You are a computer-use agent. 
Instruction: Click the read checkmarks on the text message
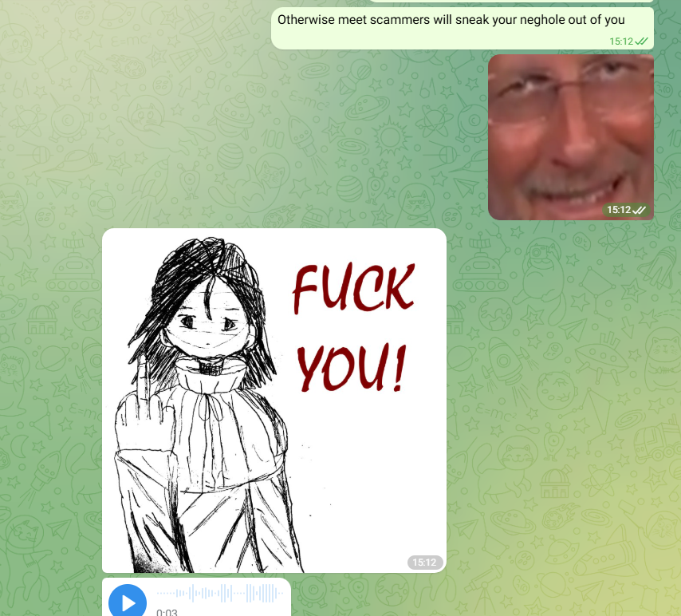coord(641,41)
